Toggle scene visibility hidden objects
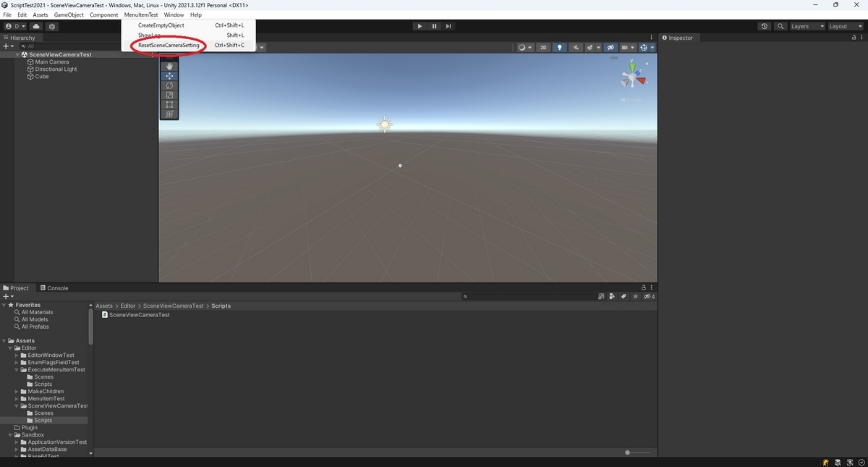 (610, 48)
